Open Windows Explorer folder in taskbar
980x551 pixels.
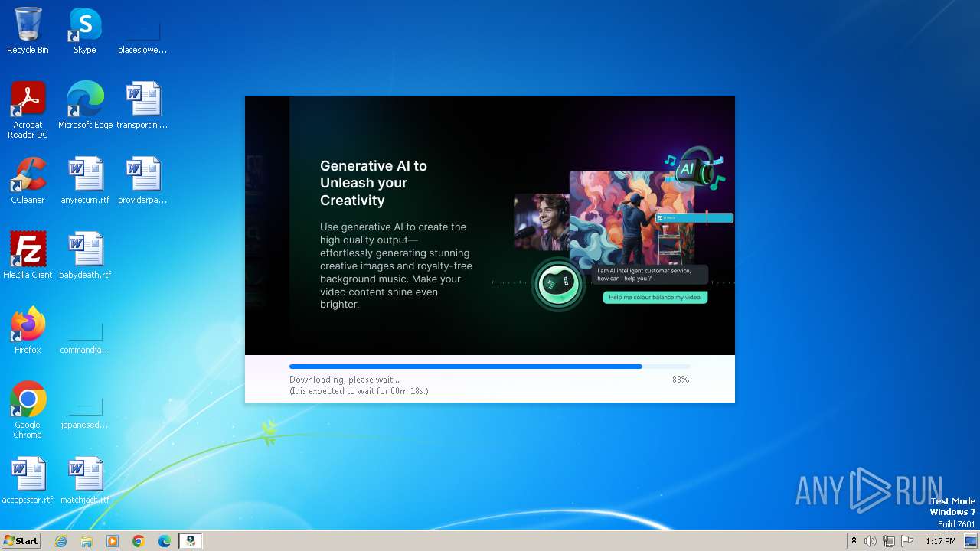pyautogui.click(x=87, y=541)
